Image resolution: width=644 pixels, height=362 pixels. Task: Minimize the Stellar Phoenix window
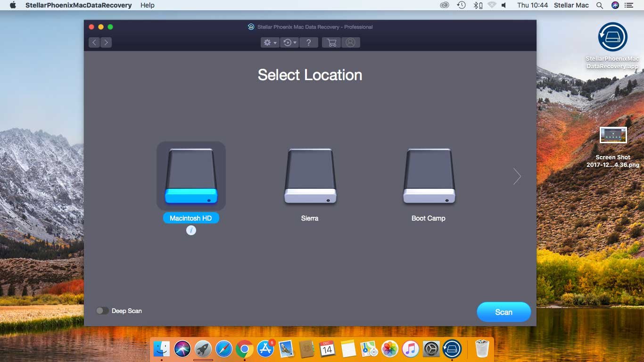tap(101, 27)
